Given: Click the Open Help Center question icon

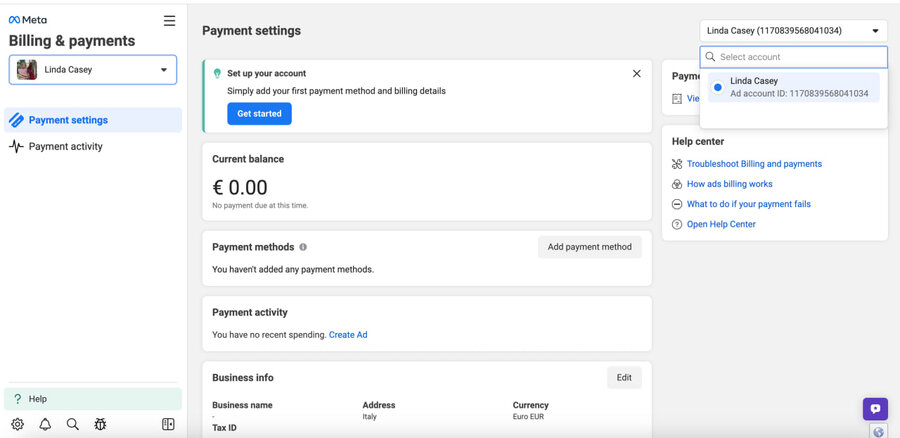Looking at the screenshot, I should (x=677, y=224).
